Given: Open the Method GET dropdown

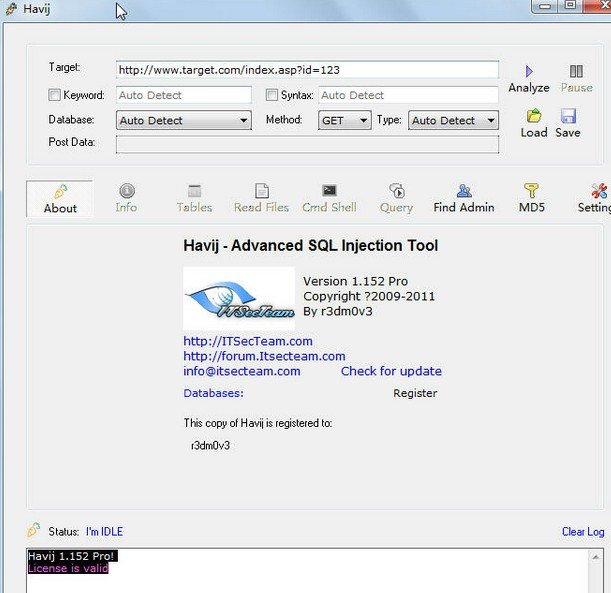Looking at the screenshot, I should point(344,120).
